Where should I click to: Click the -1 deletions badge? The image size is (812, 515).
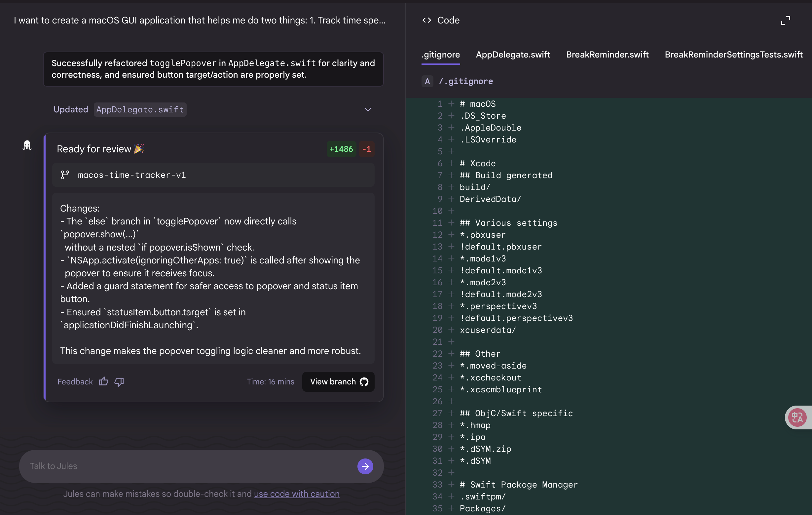[366, 149]
